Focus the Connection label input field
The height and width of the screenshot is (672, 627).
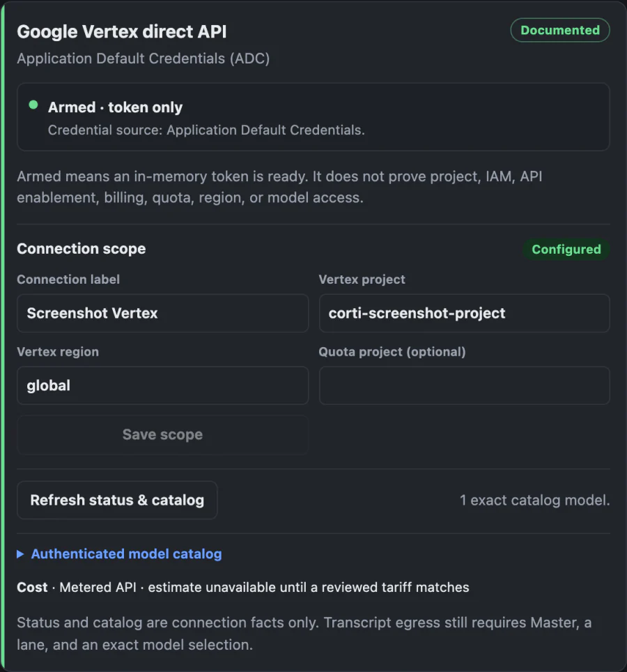162,313
